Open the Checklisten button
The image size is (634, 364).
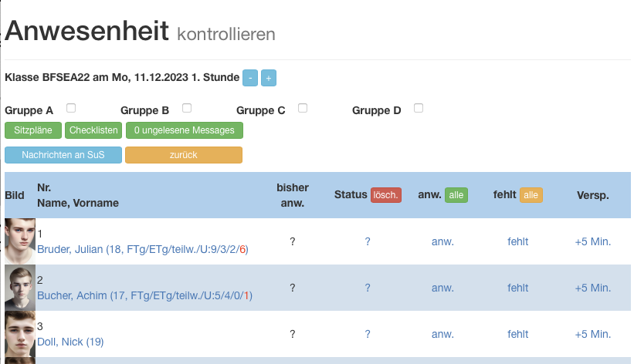(93, 130)
